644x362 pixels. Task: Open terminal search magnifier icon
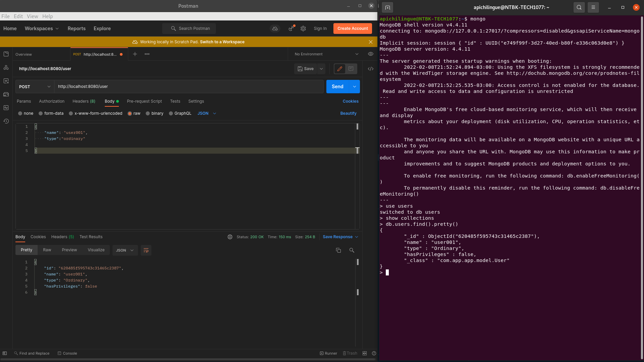579,7
